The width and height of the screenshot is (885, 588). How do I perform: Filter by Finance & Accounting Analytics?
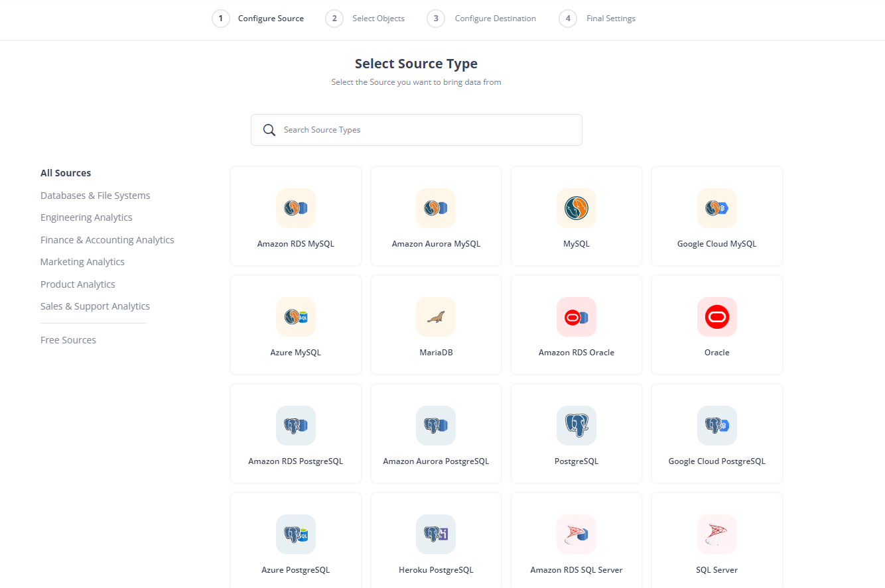pos(107,240)
